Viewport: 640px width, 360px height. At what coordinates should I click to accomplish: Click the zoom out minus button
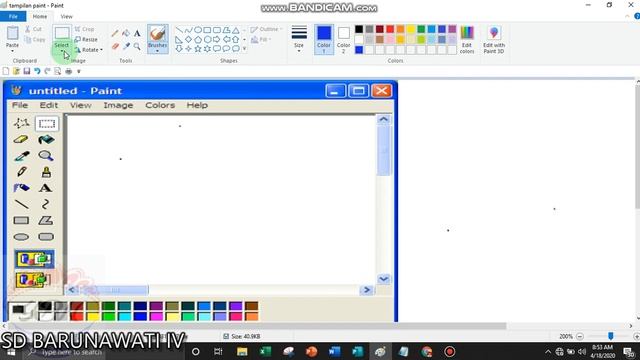[x=580, y=336]
